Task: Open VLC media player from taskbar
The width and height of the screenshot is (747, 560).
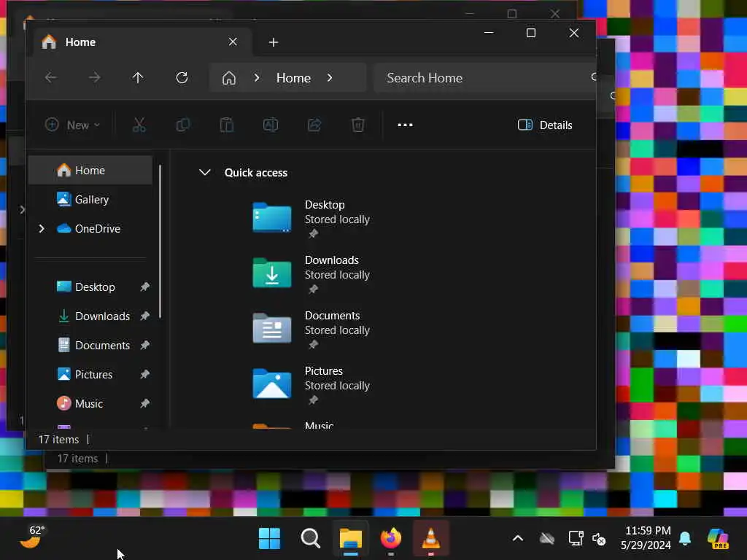Action: (430, 539)
